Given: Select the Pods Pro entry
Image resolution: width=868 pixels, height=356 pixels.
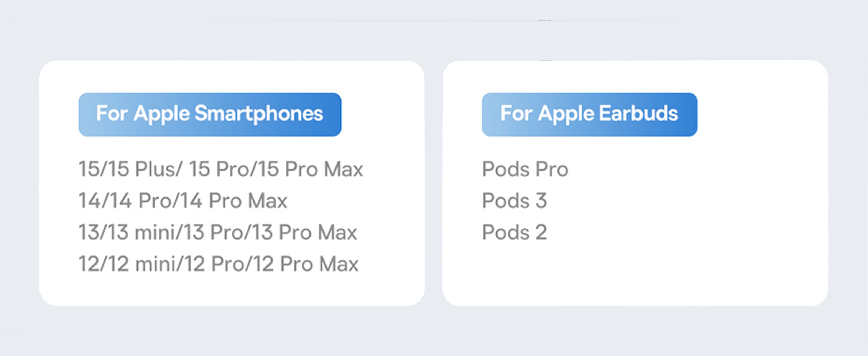Looking at the screenshot, I should [525, 169].
